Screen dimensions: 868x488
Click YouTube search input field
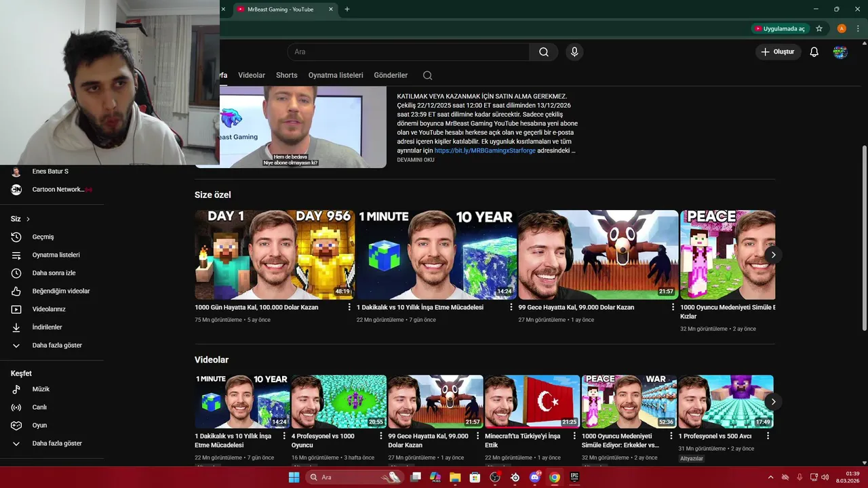point(408,52)
